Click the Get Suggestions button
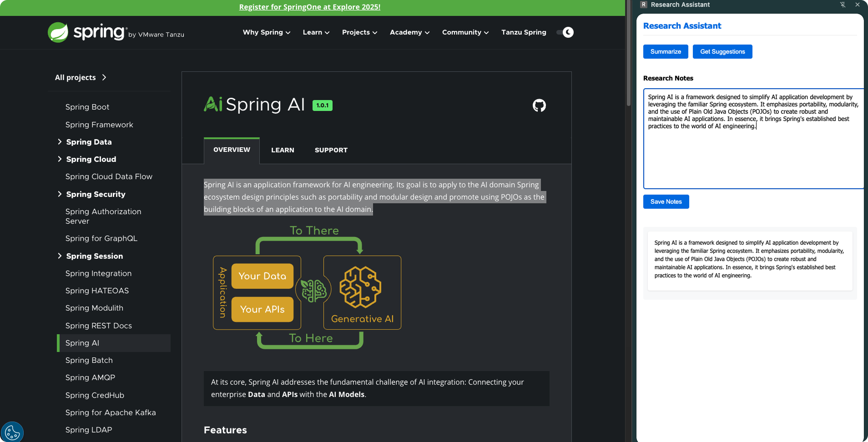Image resolution: width=868 pixels, height=442 pixels. [x=722, y=51]
